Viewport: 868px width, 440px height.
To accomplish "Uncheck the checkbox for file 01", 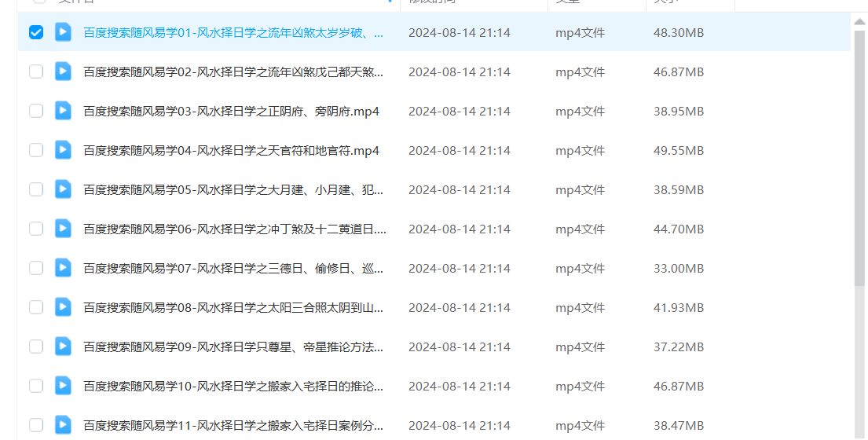I will point(36,32).
